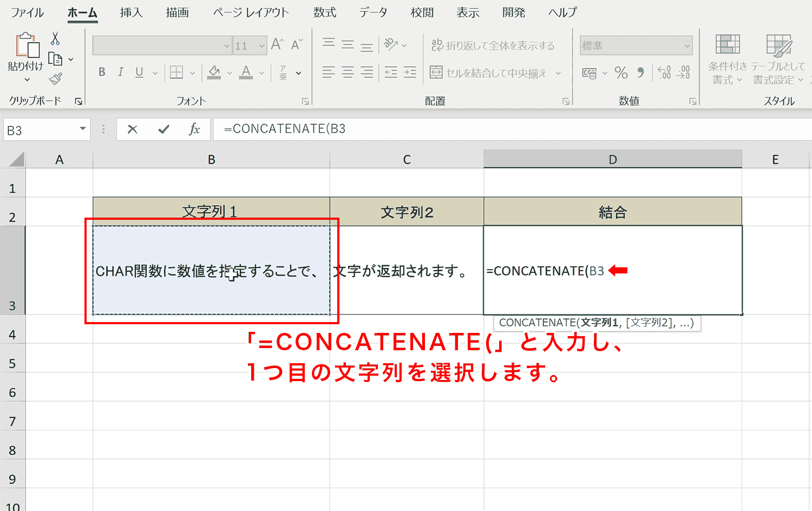
Task: Switch to the 開発 tab
Action: pyautogui.click(x=514, y=12)
